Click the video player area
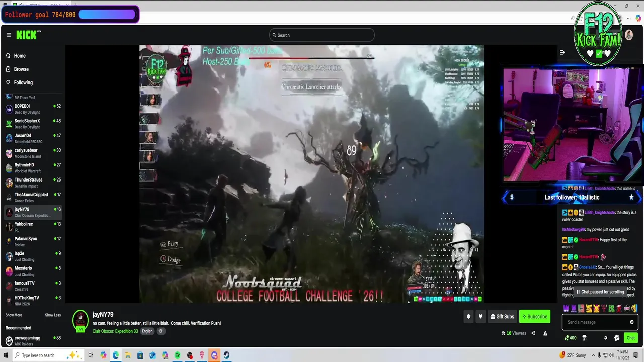 coord(311,174)
